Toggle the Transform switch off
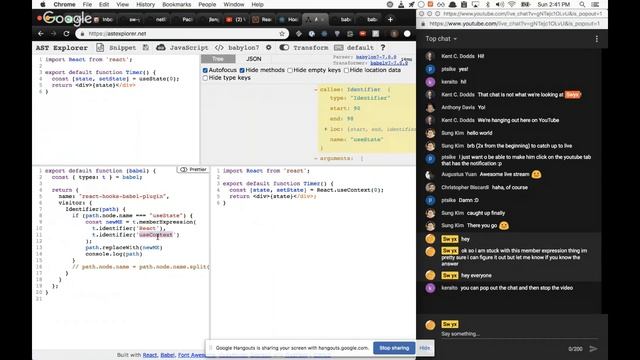The width and height of the screenshot is (640, 360). [x=284, y=47]
